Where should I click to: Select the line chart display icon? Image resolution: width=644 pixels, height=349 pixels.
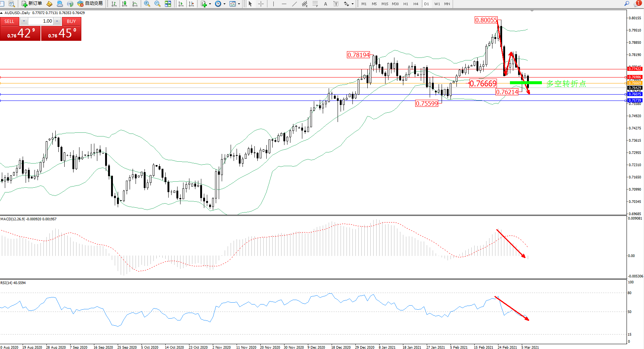[135, 4]
